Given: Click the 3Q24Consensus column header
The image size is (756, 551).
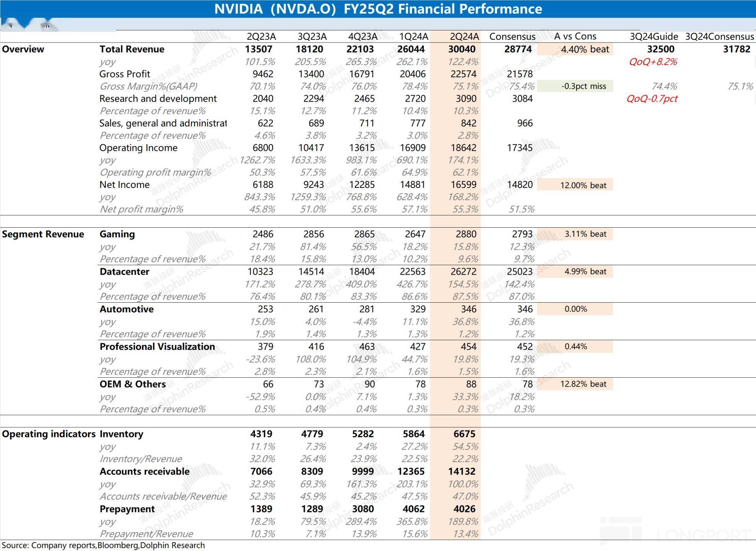Looking at the screenshot, I should tap(720, 36).
